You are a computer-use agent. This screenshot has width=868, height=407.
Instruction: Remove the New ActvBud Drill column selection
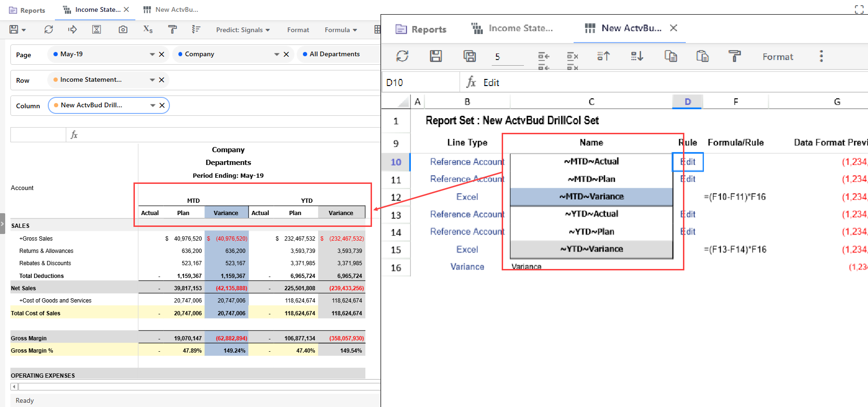(162, 105)
